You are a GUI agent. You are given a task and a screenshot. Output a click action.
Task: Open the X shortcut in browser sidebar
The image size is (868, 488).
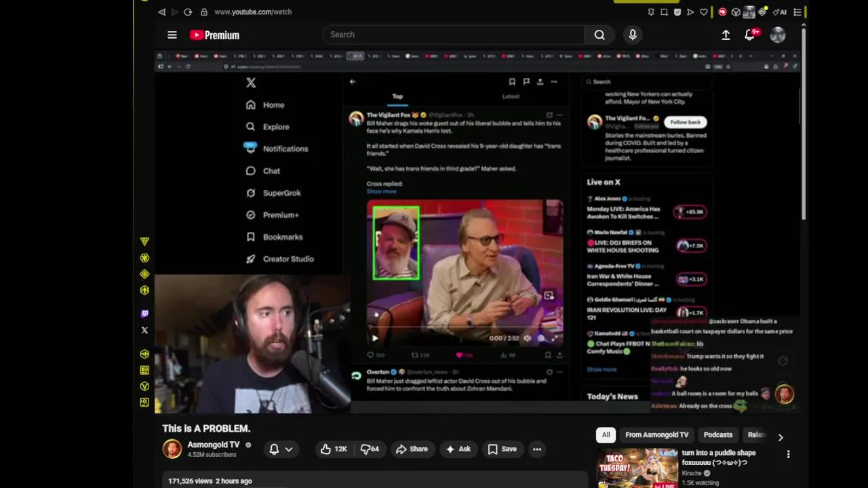(144, 330)
